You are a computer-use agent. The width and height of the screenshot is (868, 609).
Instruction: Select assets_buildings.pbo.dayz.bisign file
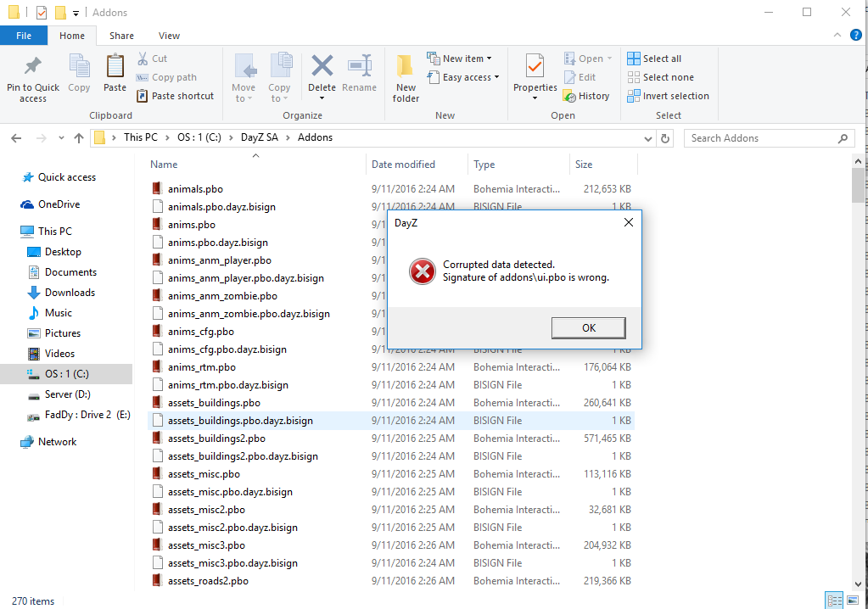coord(391,421)
